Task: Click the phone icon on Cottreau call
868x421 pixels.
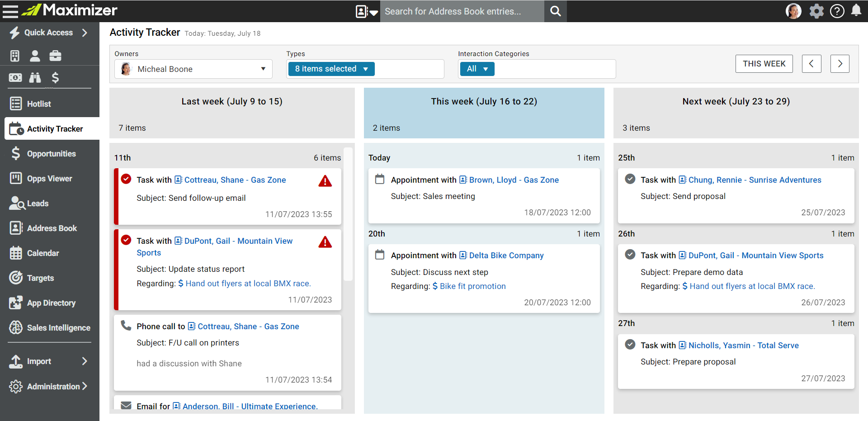Action: coord(126,325)
